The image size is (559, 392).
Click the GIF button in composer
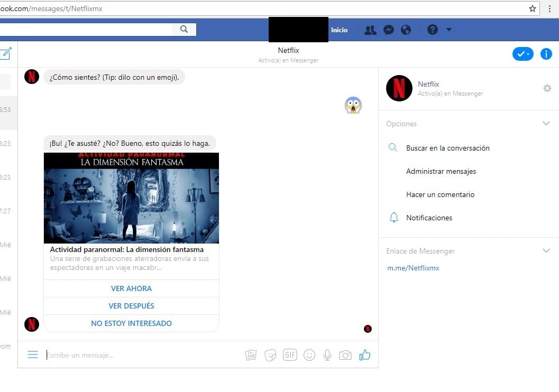point(290,355)
